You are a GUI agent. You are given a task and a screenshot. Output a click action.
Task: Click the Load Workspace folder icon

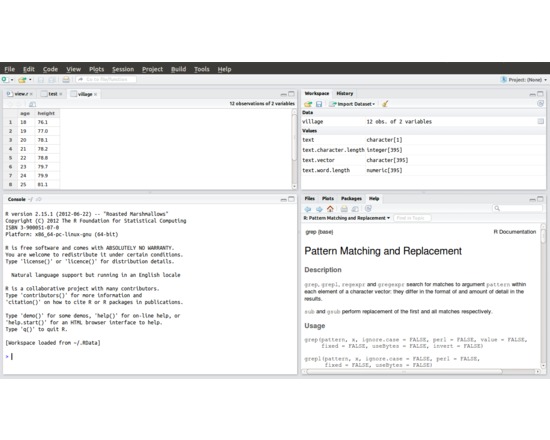tap(308, 104)
